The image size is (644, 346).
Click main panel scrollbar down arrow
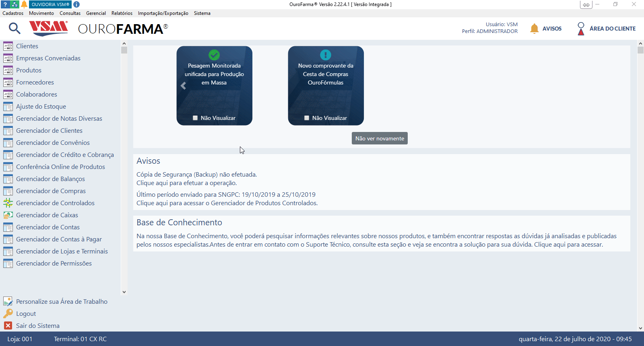[640, 328]
